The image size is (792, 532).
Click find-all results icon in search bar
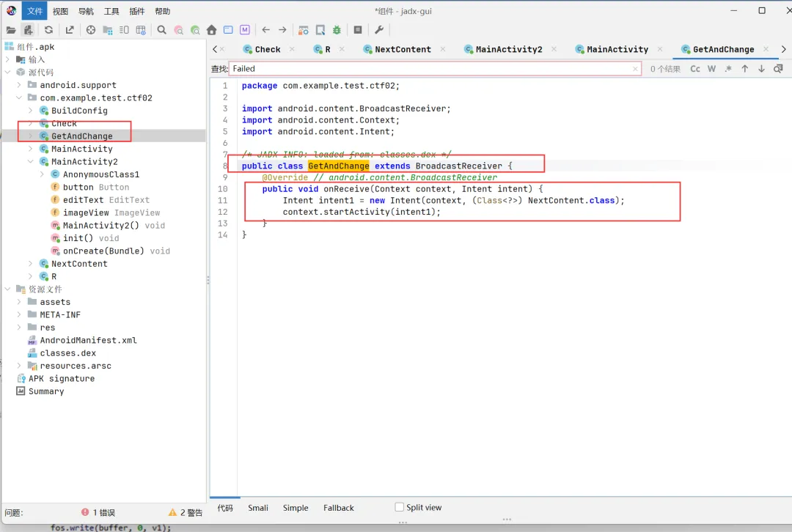click(778, 69)
